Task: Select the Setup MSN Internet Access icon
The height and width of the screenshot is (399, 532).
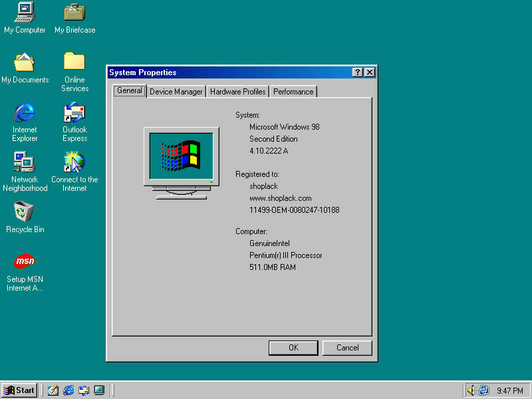Action: [x=25, y=273]
